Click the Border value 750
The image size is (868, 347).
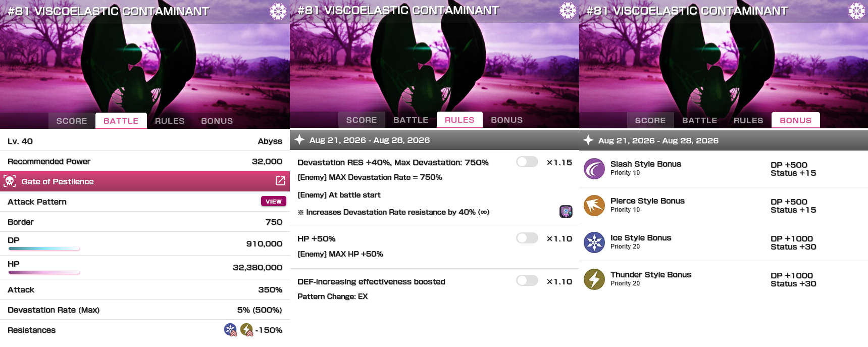tap(274, 222)
